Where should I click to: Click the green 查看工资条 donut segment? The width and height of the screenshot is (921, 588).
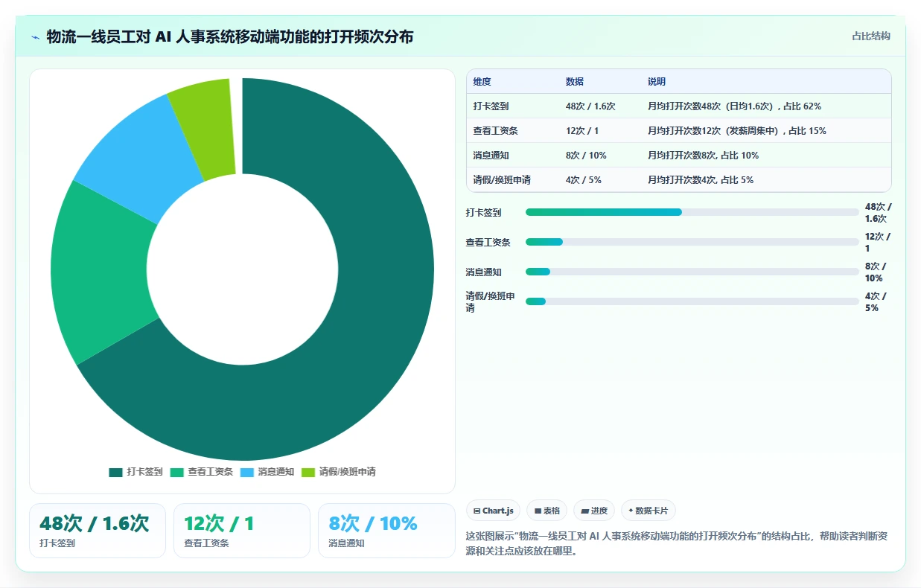pos(104,275)
